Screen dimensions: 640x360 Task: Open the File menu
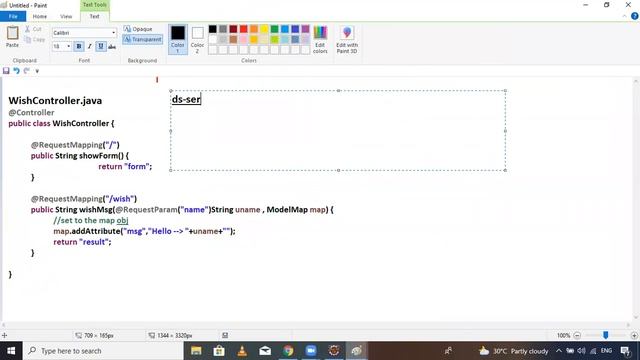13,16
